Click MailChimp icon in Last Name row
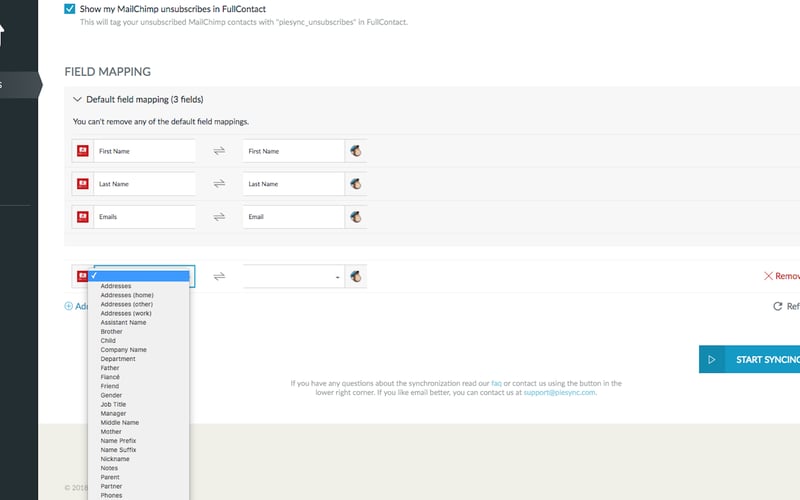Screen dimensions: 800x500 356,184
